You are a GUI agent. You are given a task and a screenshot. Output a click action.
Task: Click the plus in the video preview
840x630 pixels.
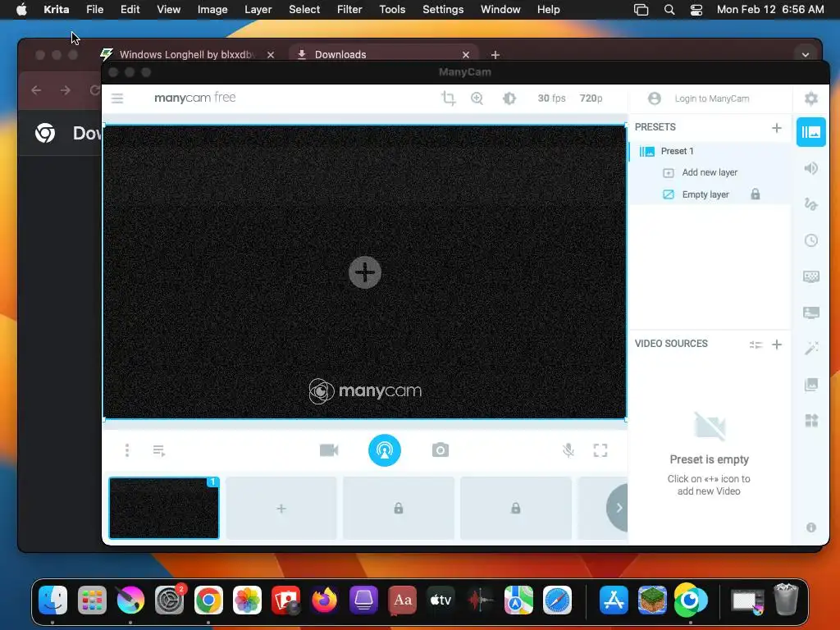[365, 272]
